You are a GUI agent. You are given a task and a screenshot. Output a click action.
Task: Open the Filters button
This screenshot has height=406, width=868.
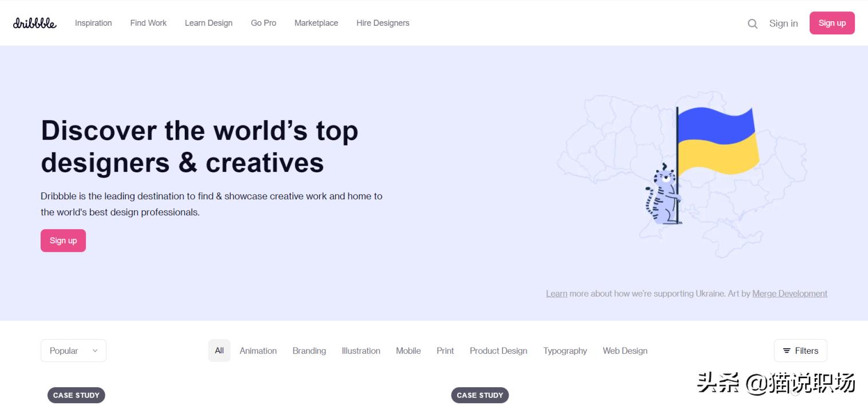coord(800,350)
